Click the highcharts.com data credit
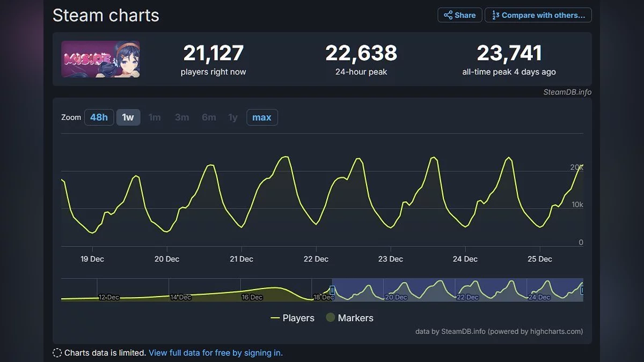Viewport: 644px width, 362px height. tap(499, 331)
